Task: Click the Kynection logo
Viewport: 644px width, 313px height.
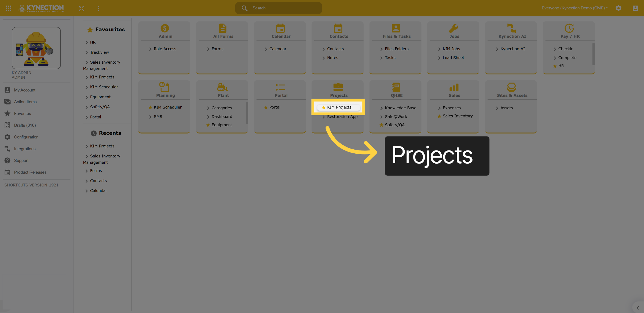Action: point(41,8)
